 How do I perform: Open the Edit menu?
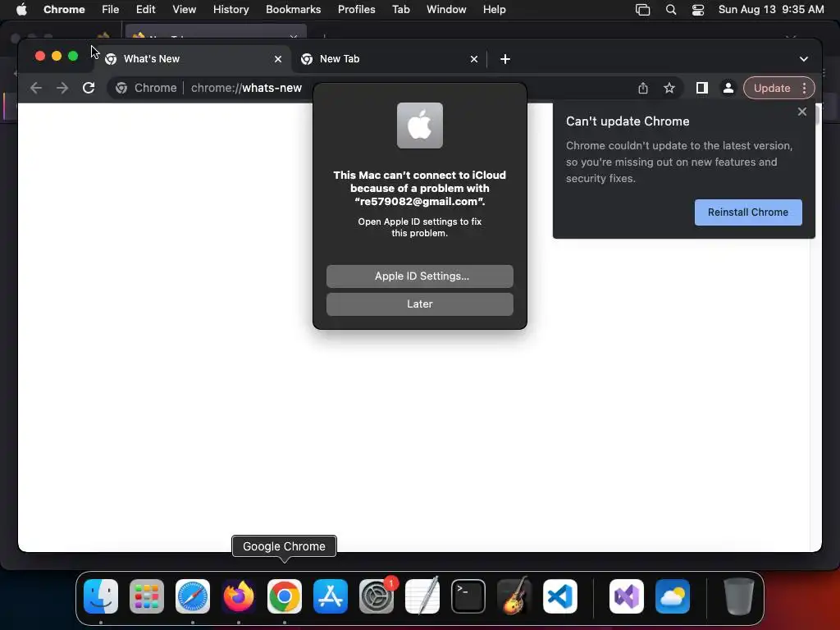[145, 10]
